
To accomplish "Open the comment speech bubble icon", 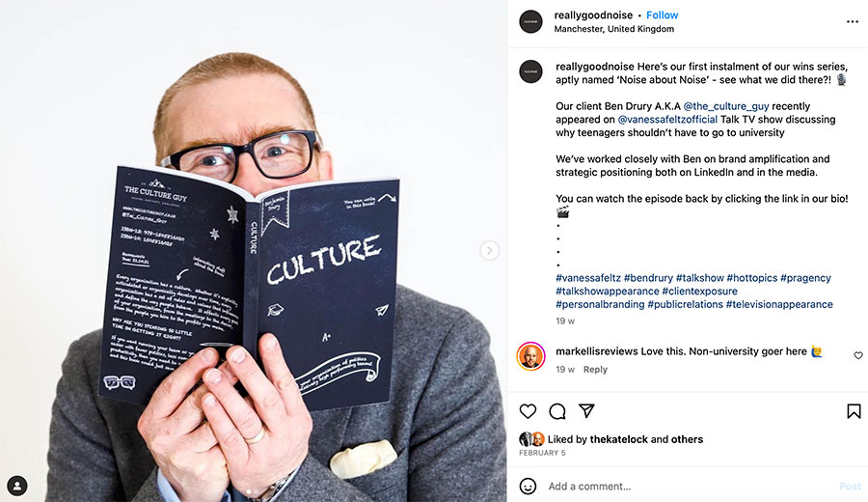I will [x=556, y=411].
